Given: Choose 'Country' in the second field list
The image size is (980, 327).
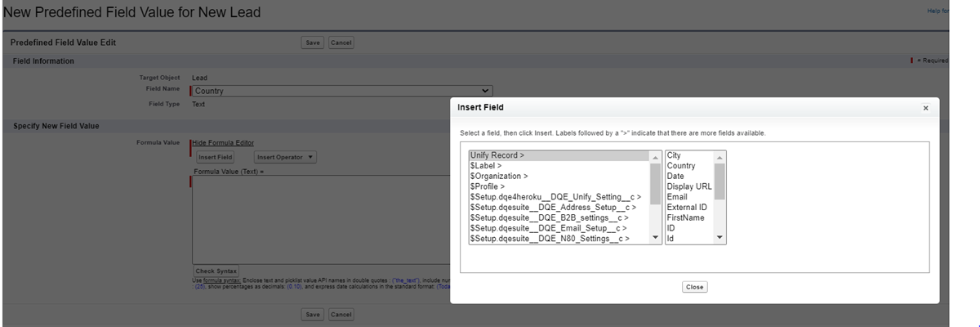Looking at the screenshot, I should click(689, 166).
